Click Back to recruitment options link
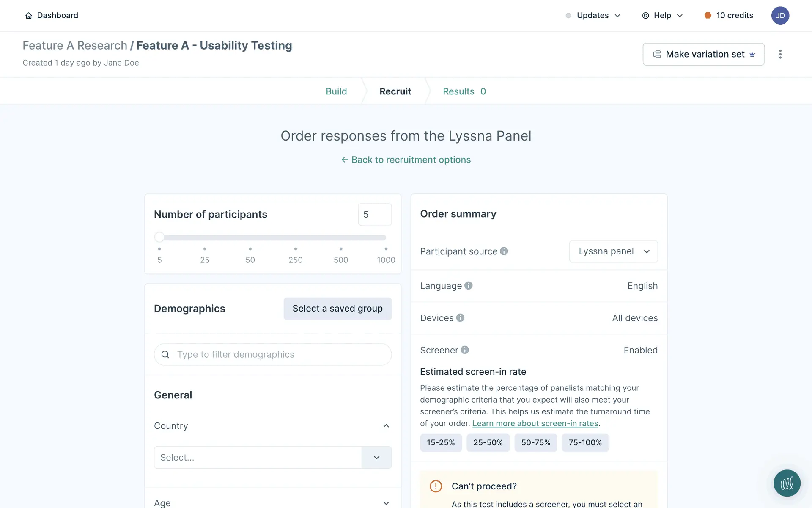This screenshot has width=812, height=508. 406,160
